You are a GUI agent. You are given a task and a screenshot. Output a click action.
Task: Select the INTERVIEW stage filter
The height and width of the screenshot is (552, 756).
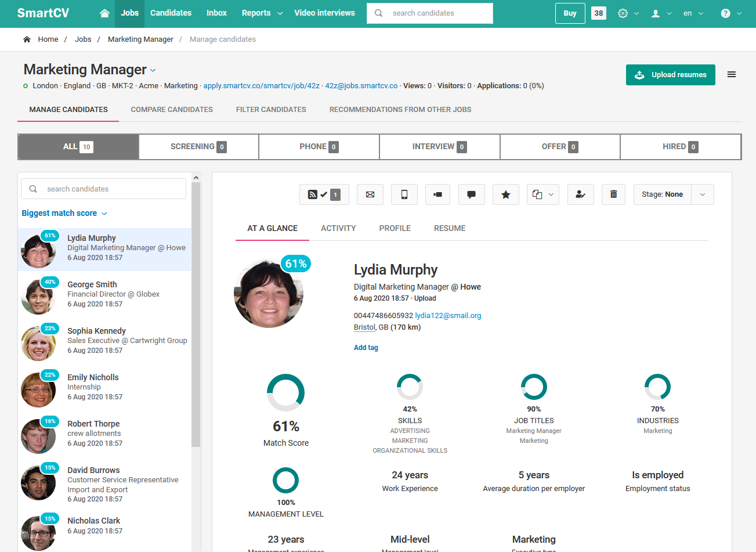pos(439,147)
